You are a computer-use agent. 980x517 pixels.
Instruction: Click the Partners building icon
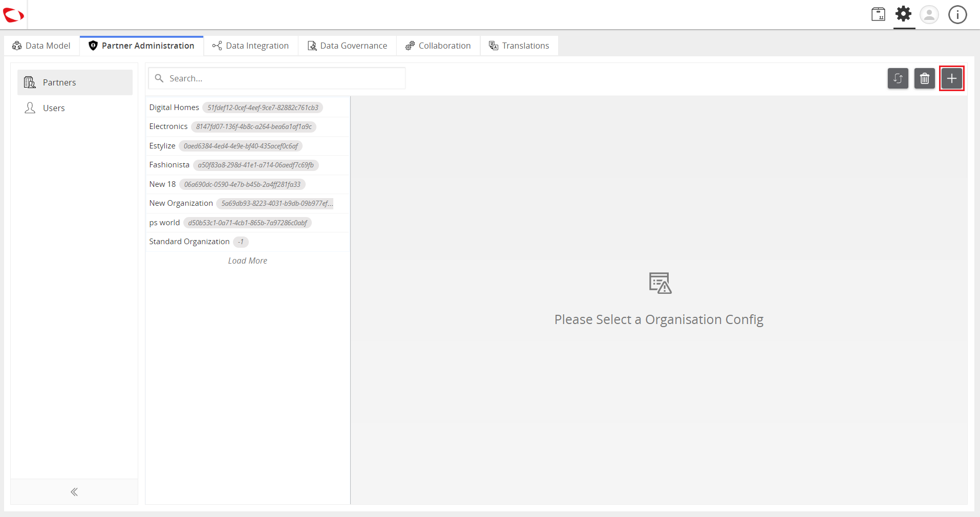click(30, 82)
